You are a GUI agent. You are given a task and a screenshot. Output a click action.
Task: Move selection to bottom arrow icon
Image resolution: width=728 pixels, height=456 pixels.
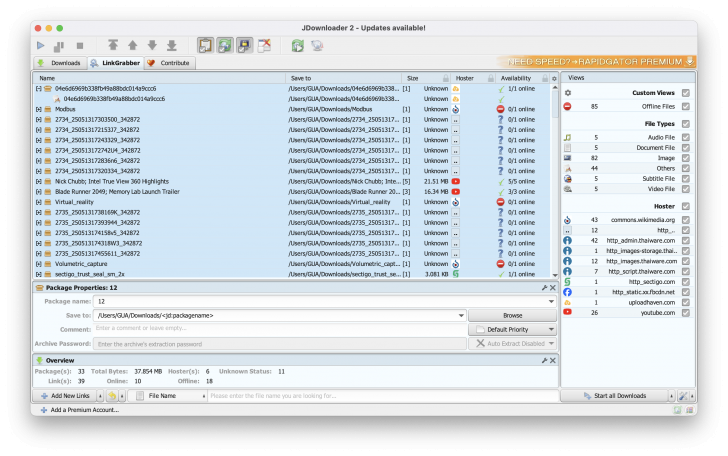pyautogui.click(x=172, y=45)
